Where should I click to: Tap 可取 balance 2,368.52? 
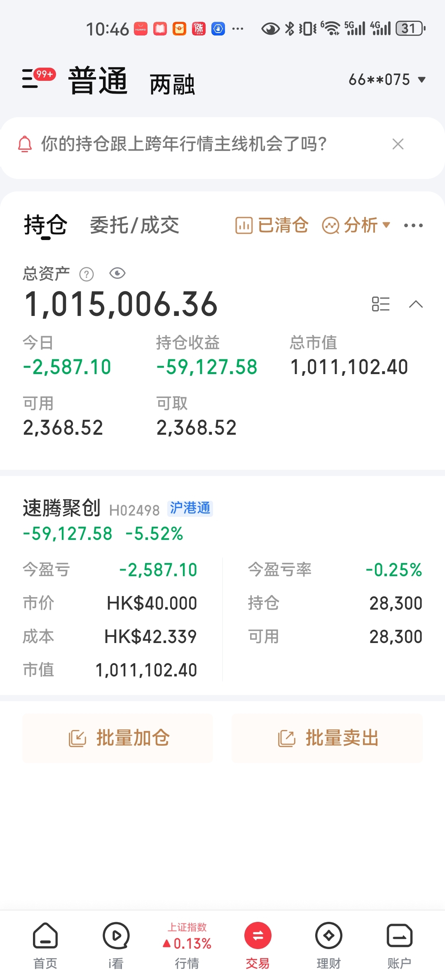197,427
